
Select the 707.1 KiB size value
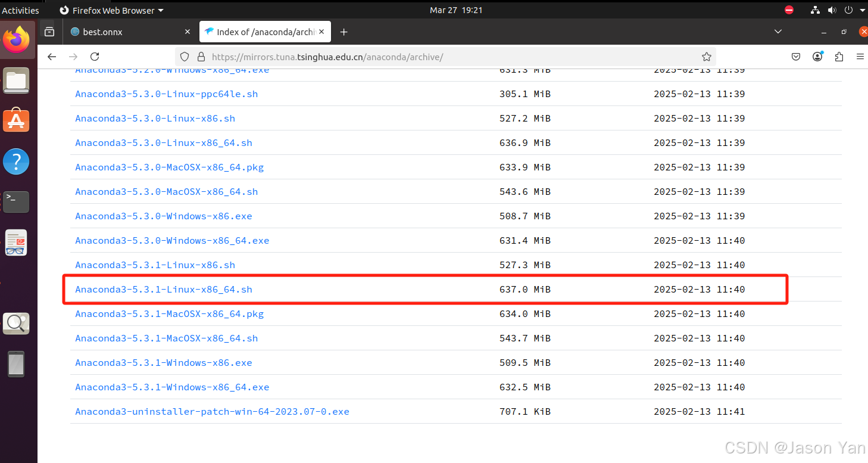coord(525,412)
